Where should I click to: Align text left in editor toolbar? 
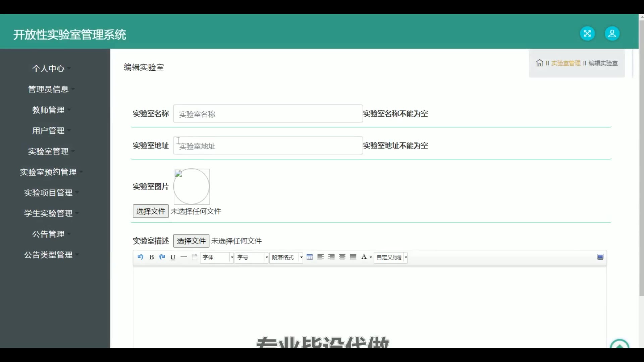point(320,257)
